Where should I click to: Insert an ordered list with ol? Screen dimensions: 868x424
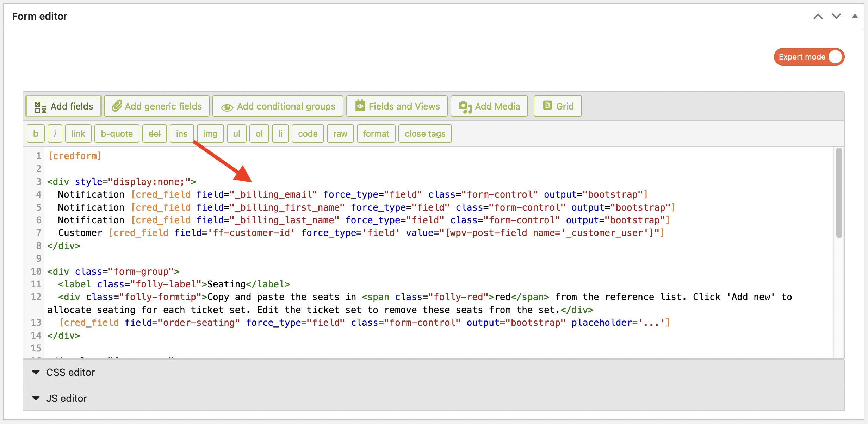259,133
